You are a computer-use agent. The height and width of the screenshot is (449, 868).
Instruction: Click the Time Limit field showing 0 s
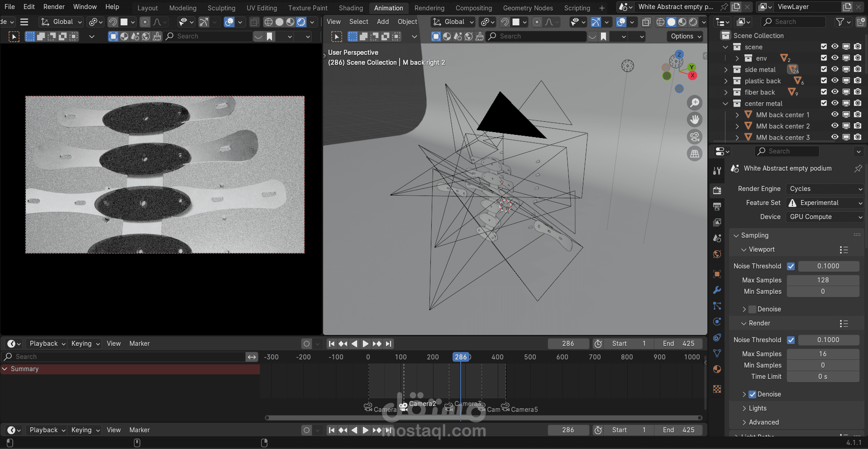[823, 377]
